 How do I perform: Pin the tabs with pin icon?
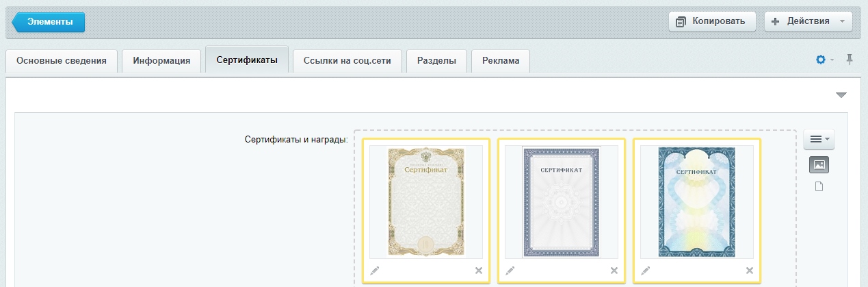(850, 60)
